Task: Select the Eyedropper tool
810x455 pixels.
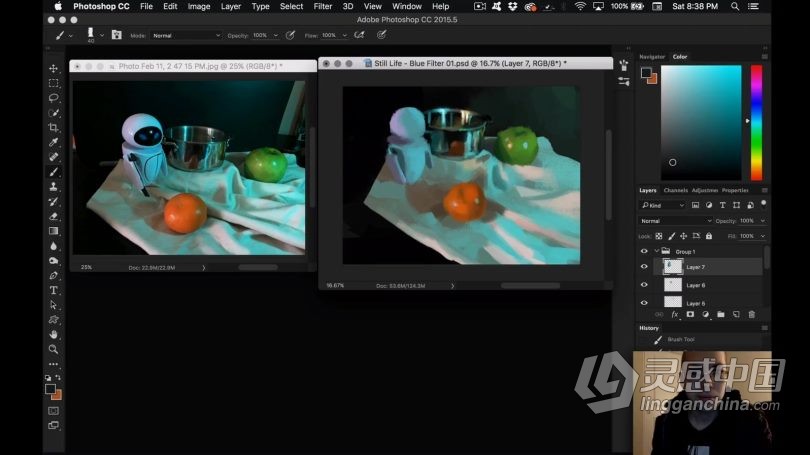Action: (53, 142)
